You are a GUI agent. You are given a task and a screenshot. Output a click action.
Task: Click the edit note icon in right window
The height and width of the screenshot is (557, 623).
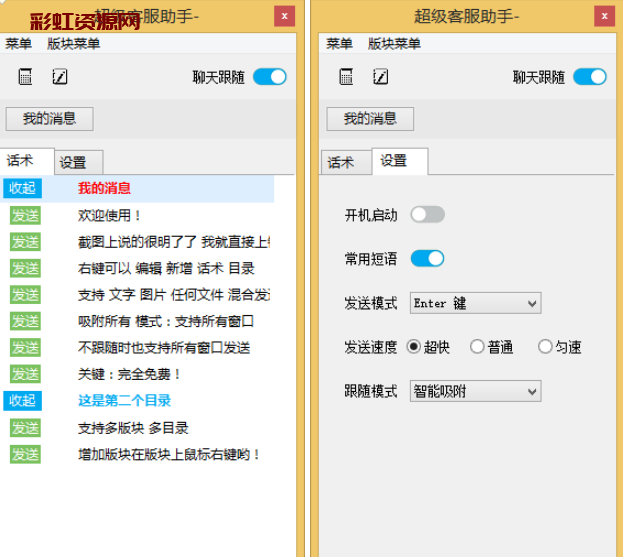point(380,77)
